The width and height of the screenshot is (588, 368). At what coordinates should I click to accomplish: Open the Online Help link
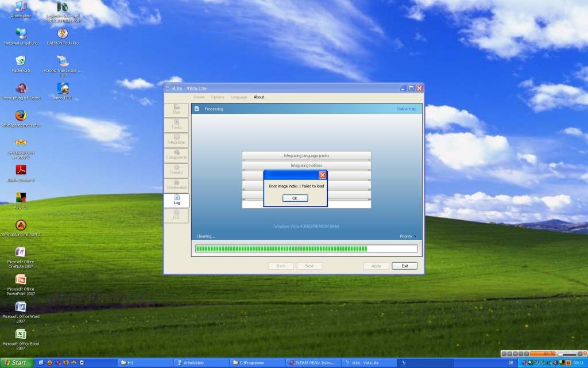(x=407, y=109)
